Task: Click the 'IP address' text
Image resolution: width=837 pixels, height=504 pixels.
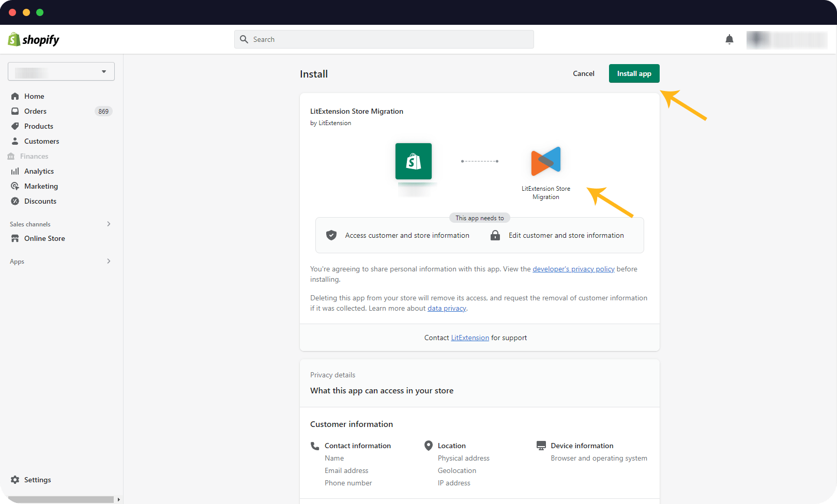Action: [x=454, y=483]
